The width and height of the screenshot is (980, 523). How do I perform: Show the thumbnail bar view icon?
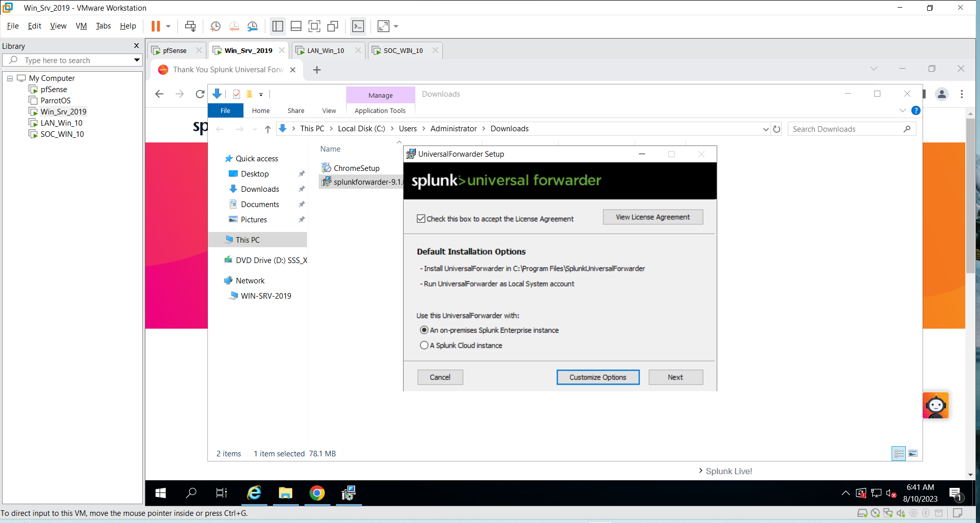296,26
